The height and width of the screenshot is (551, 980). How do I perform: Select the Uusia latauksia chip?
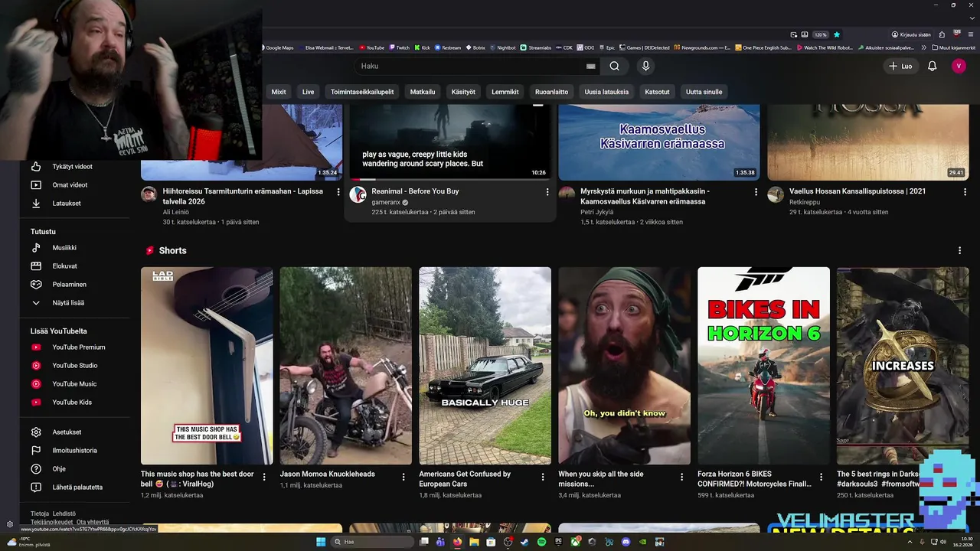tap(606, 92)
